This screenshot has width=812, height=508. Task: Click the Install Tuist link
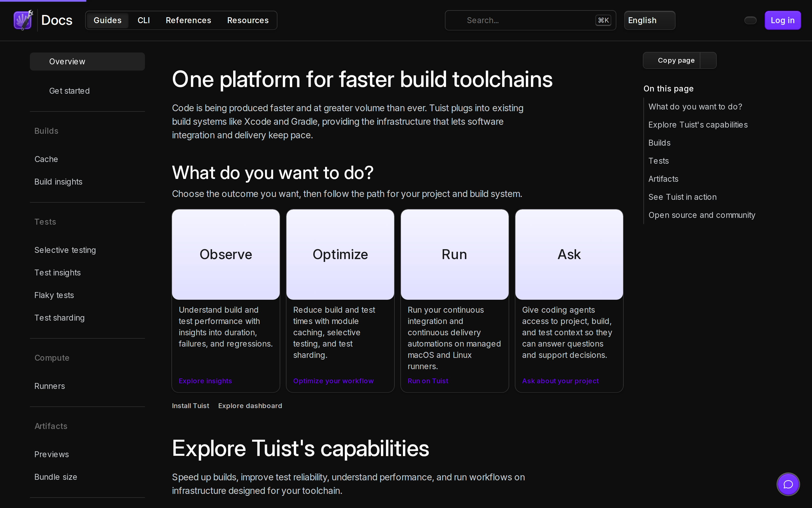coord(191,406)
